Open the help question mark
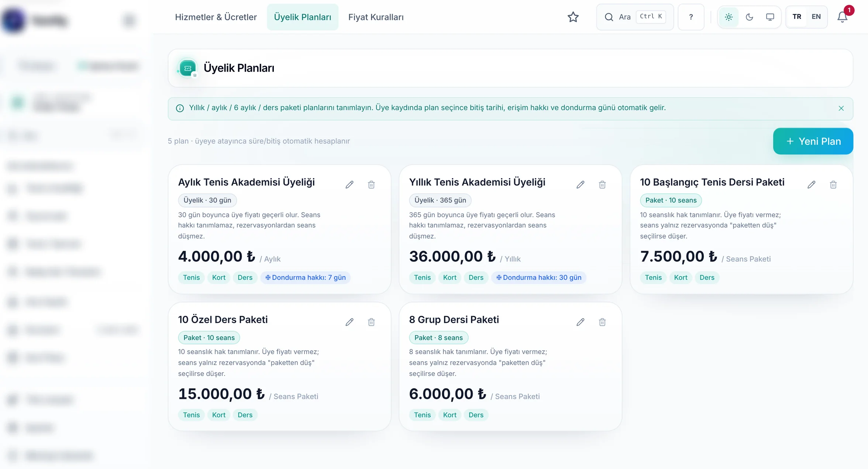Viewport: 868px width, 469px height. [691, 17]
